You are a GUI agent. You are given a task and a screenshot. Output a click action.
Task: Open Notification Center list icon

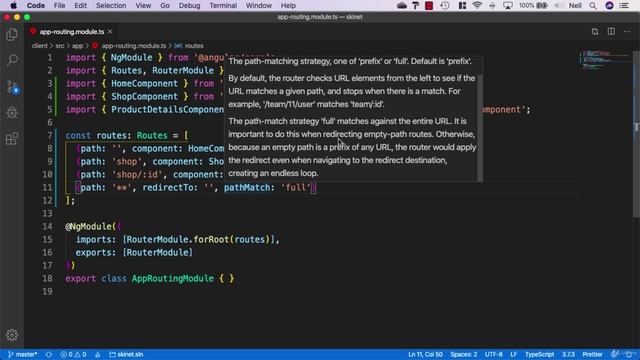point(624,5)
